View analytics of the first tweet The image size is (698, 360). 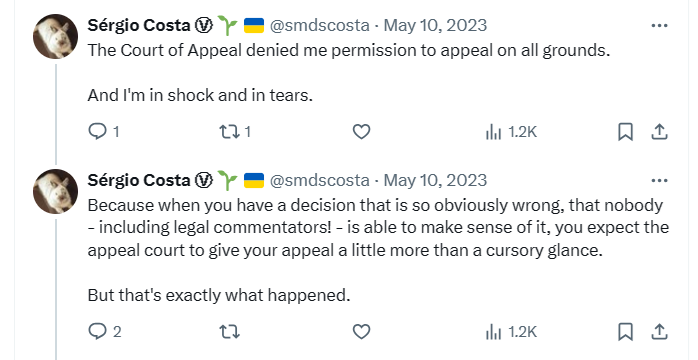511,132
